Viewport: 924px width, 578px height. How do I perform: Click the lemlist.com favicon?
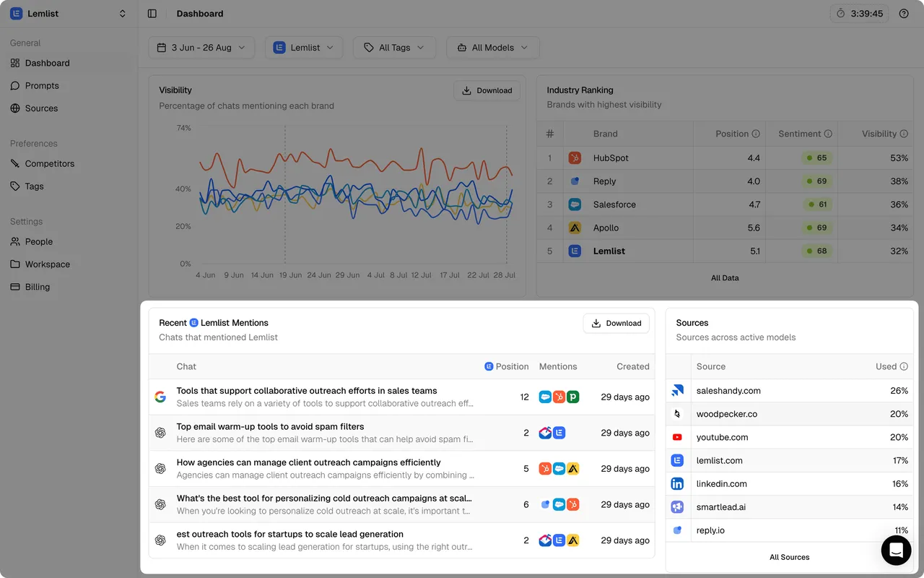tap(677, 460)
